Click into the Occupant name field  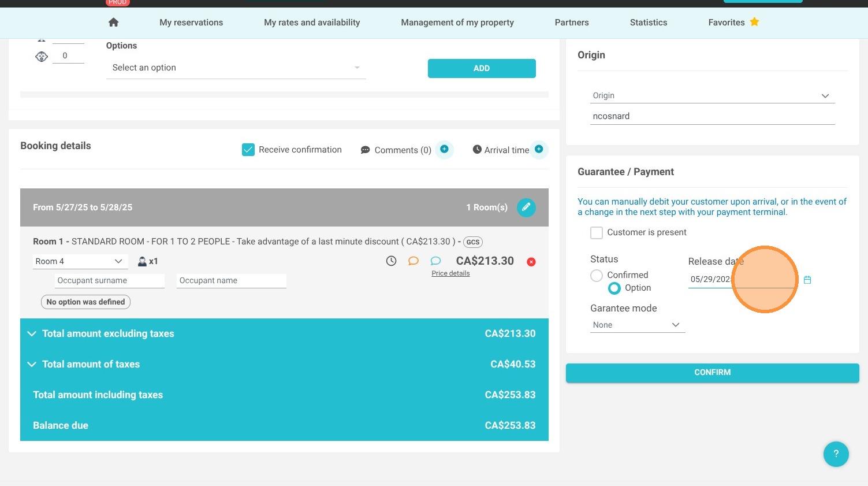[x=232, y=280]
